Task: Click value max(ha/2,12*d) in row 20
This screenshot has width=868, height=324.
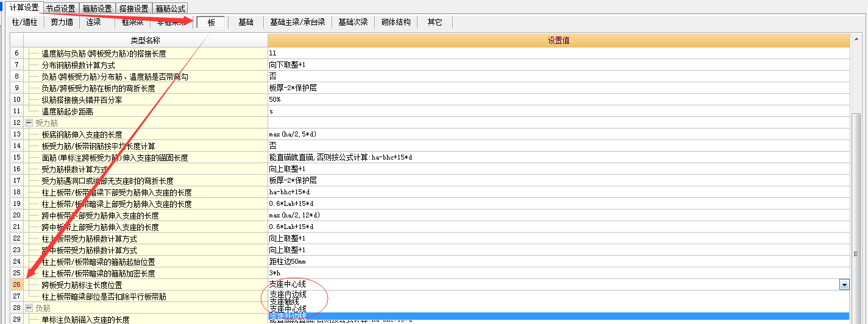Action: 294,216
